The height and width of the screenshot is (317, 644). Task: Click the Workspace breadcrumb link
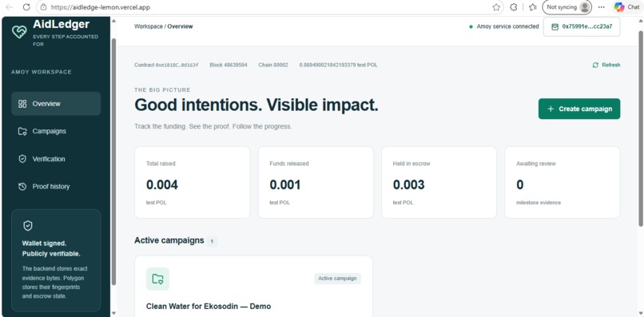149,26
